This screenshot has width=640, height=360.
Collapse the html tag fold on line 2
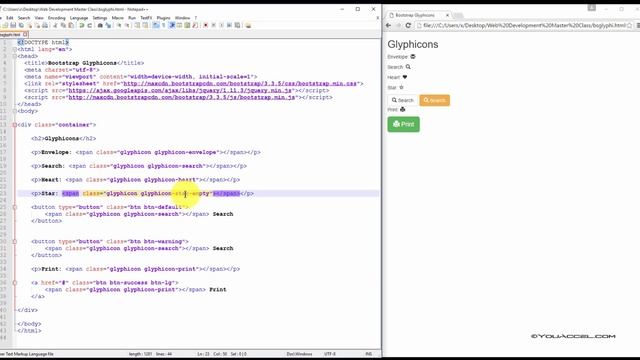(15, 49)
